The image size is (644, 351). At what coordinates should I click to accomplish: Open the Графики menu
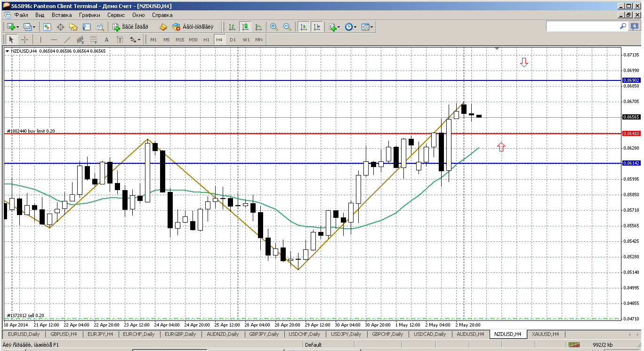coord(90,15)
